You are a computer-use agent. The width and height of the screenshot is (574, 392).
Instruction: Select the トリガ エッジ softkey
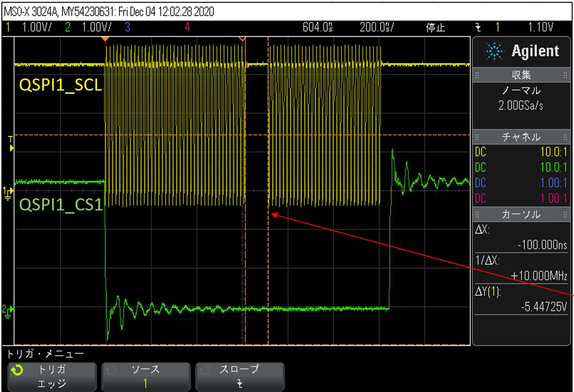[52, 377]
